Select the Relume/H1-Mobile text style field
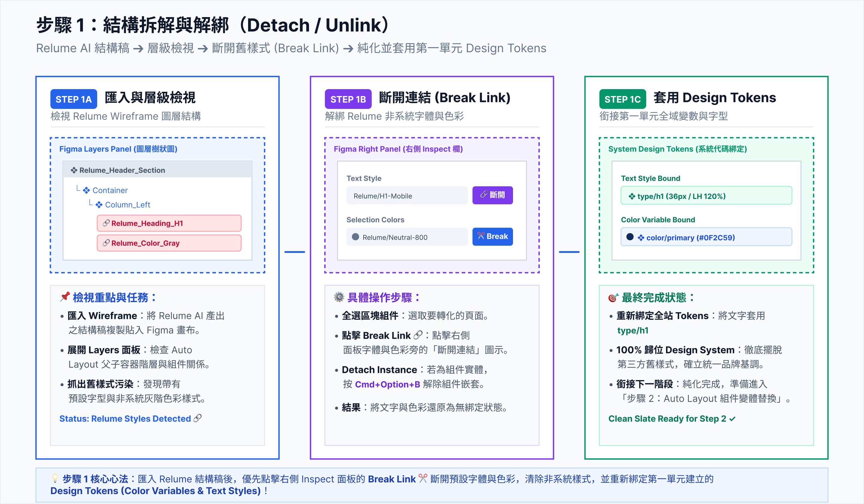Screen dimensions: 864x504 pos(407,195)
